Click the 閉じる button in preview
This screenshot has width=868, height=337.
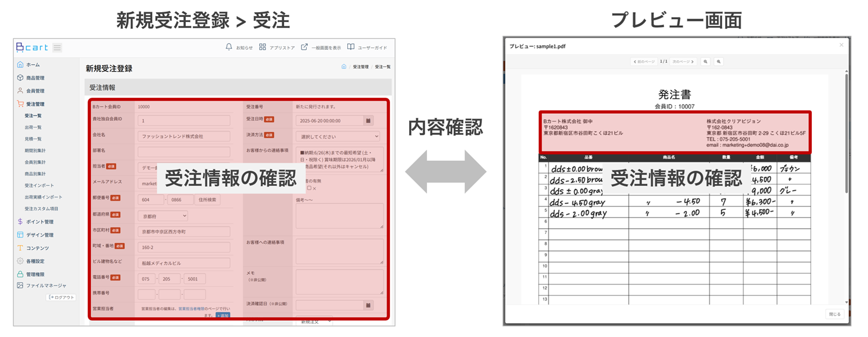pos(834,314)
